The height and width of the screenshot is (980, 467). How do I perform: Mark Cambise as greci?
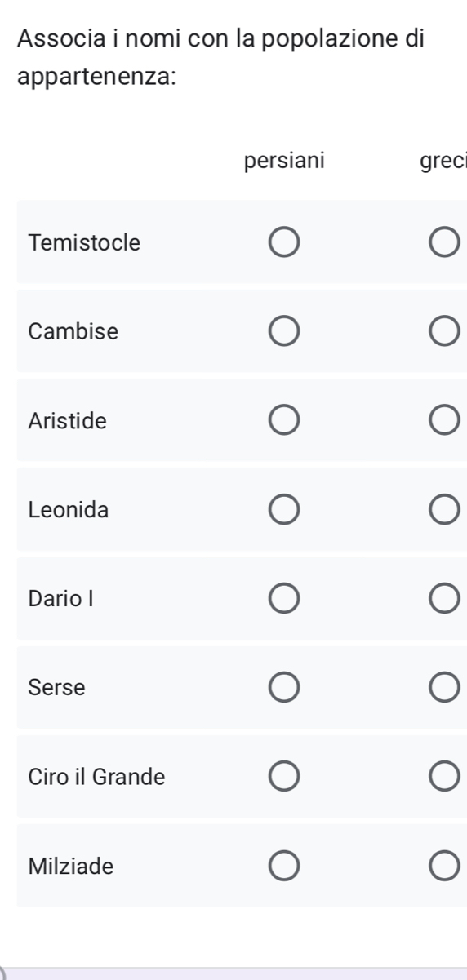point(444,332)
